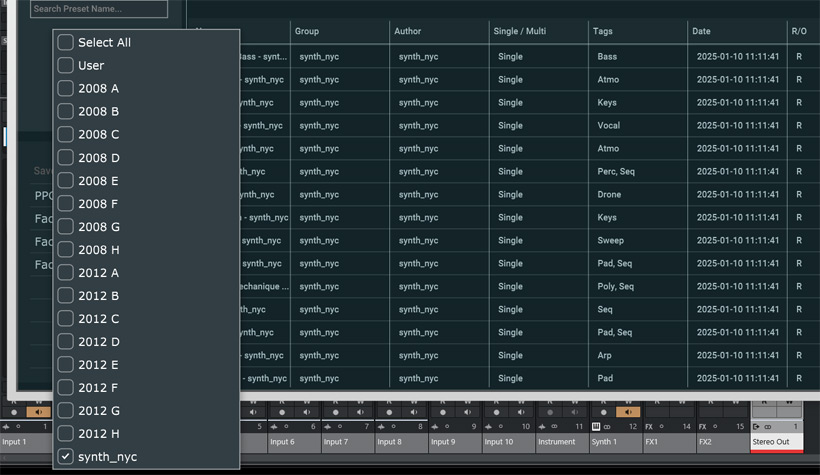Select the Synth 1 mixer channel
820x475 pixels.
pos(616,442)
